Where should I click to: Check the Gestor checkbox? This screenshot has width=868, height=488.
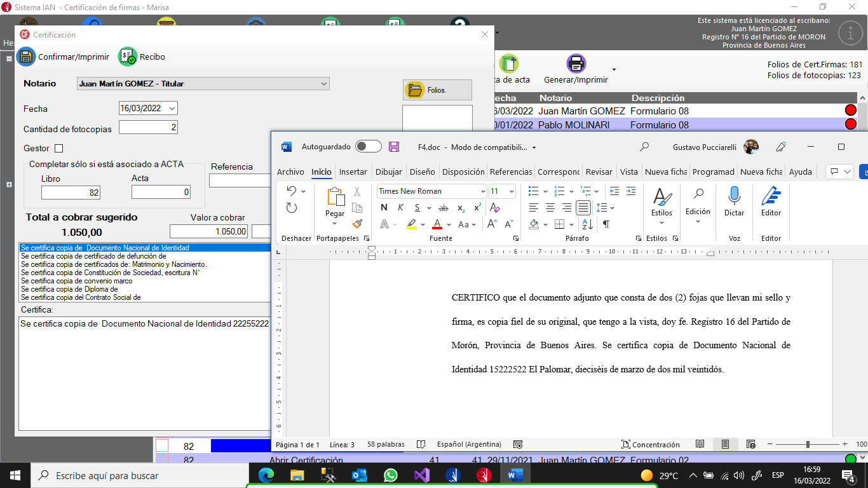tap(59, 149)
